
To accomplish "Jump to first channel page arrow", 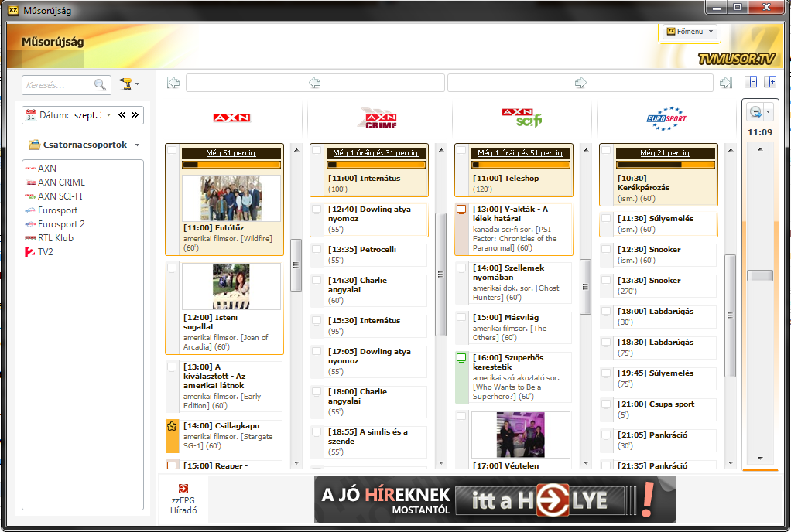I will (x=173, y=83).
